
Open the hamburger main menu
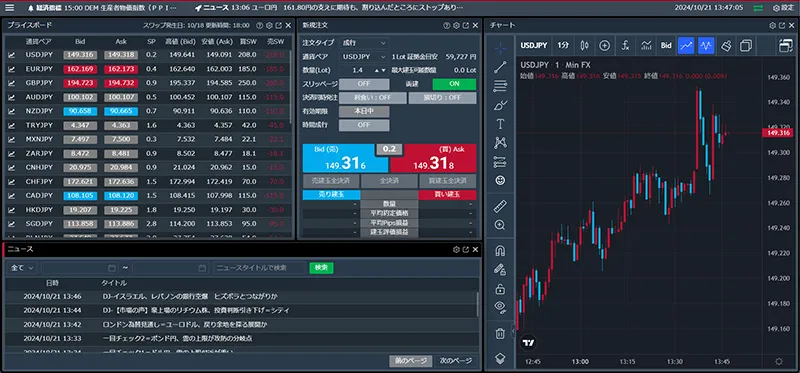(10, 8)
